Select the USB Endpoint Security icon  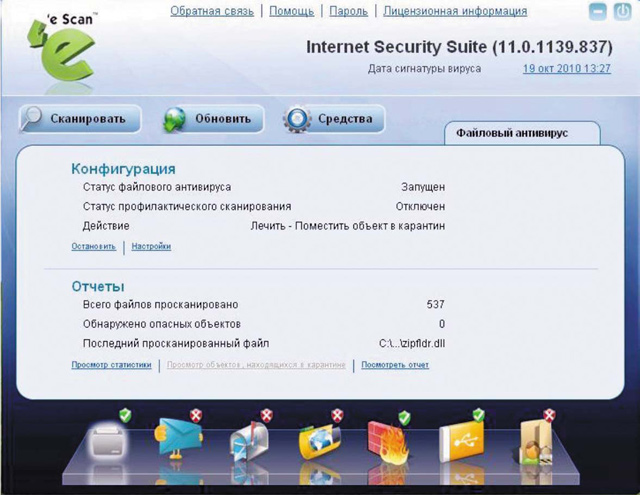(461, 441)
